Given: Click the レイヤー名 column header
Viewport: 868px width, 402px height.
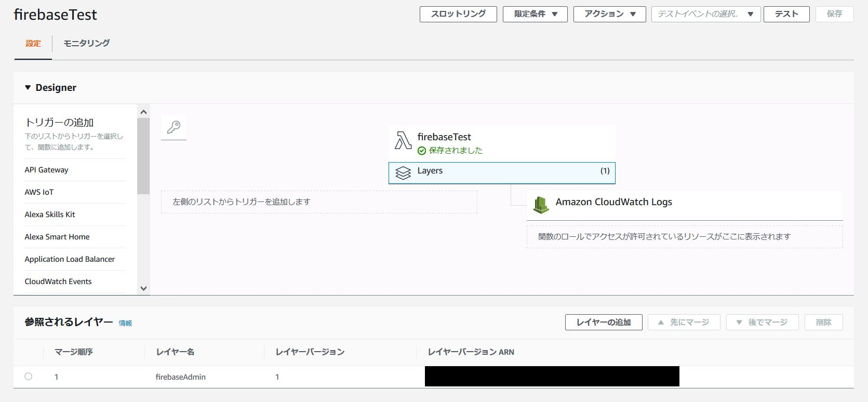Looking at the screenshot, I should pyautogui.click(x=175, y=352).
